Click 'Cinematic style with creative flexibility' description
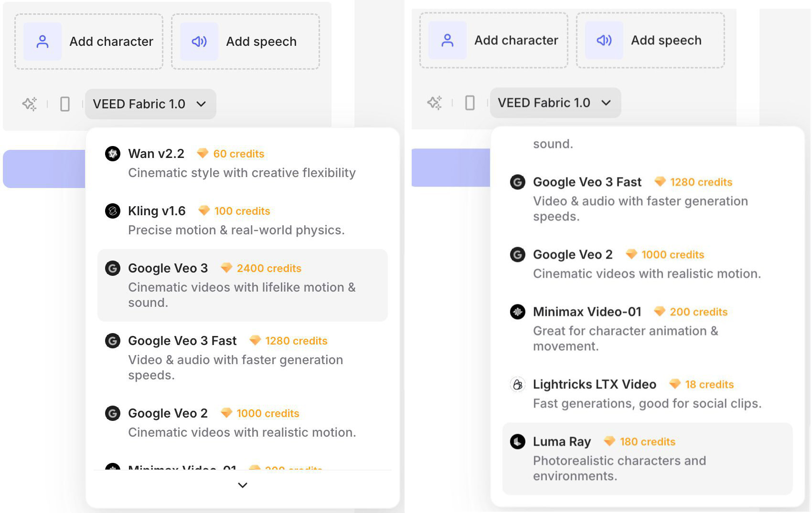812x513 pixels. 242,173
